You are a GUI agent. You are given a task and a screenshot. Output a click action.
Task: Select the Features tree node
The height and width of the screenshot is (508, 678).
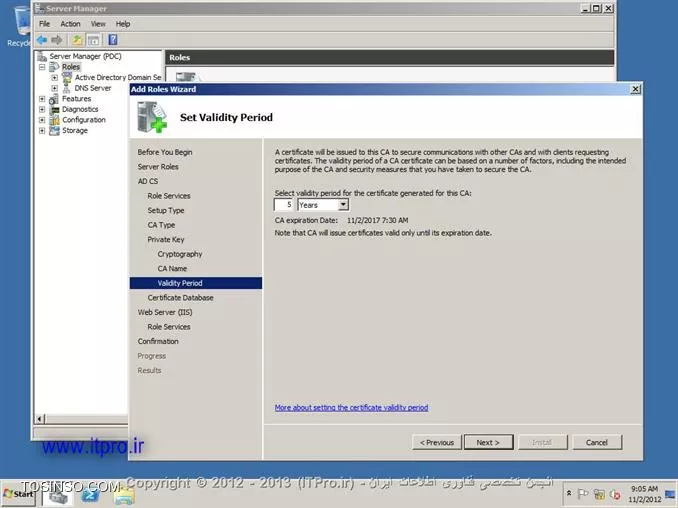(76, 99)
